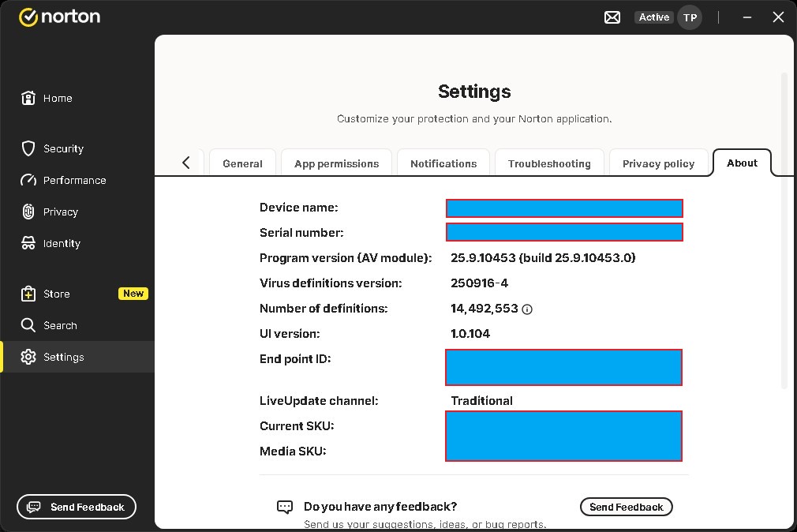
Task: Open Privacy fingerprint section
Action: point(60,212)
